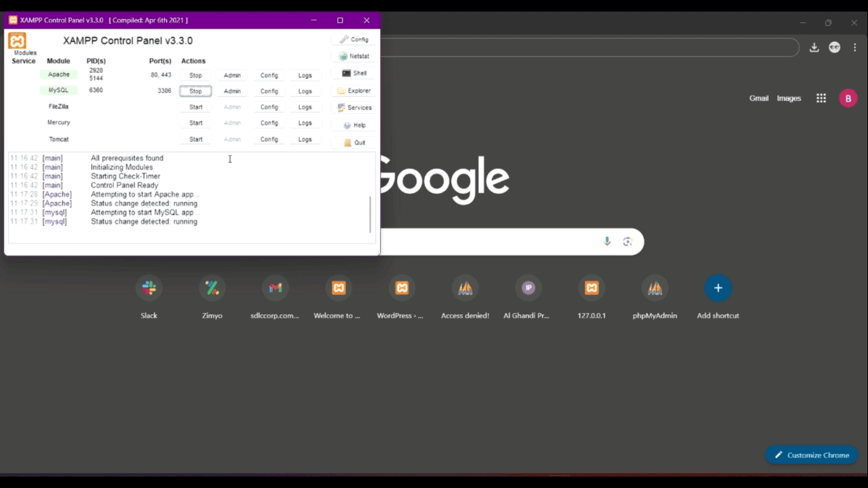This screenshot has width=868, height=488.
Task: Quit the XAMPP control panel
Action: click(x=354, y=142)
